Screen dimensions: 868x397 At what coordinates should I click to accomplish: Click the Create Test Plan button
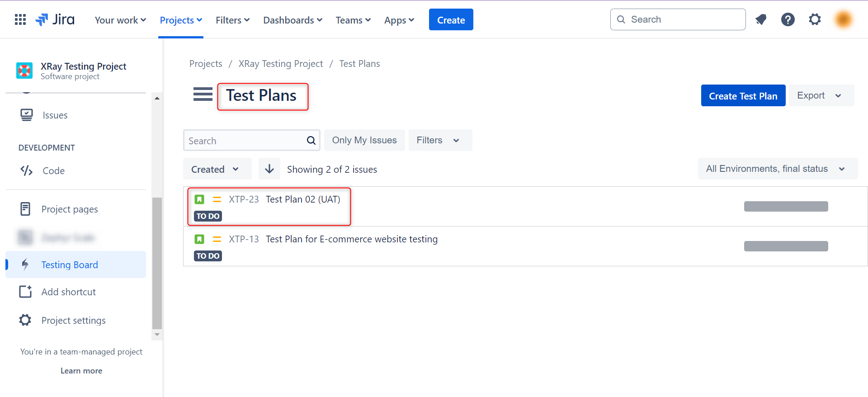(x=743, y=96)
